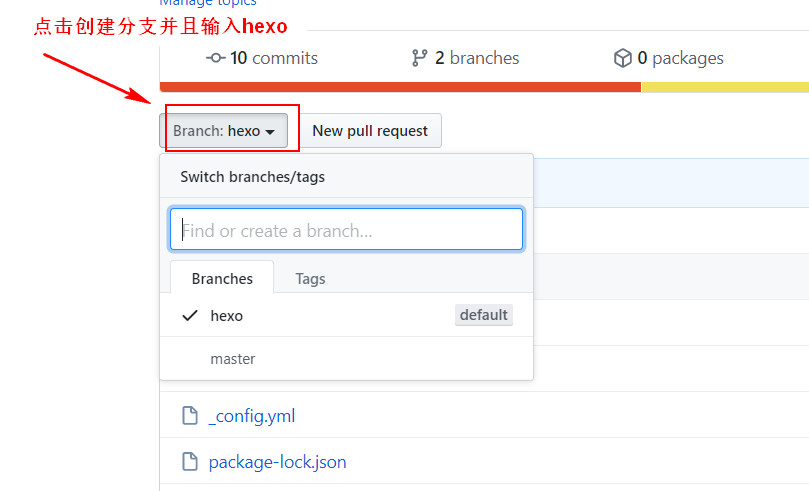Click the branches fork icon

pyautogui.click(x=420, y=58)
